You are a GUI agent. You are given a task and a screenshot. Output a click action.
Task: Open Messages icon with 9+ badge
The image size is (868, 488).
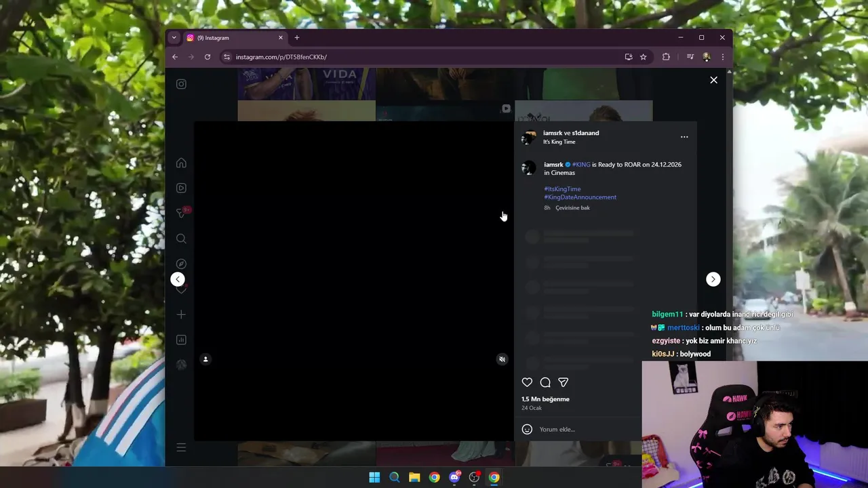tap(182, 213)
